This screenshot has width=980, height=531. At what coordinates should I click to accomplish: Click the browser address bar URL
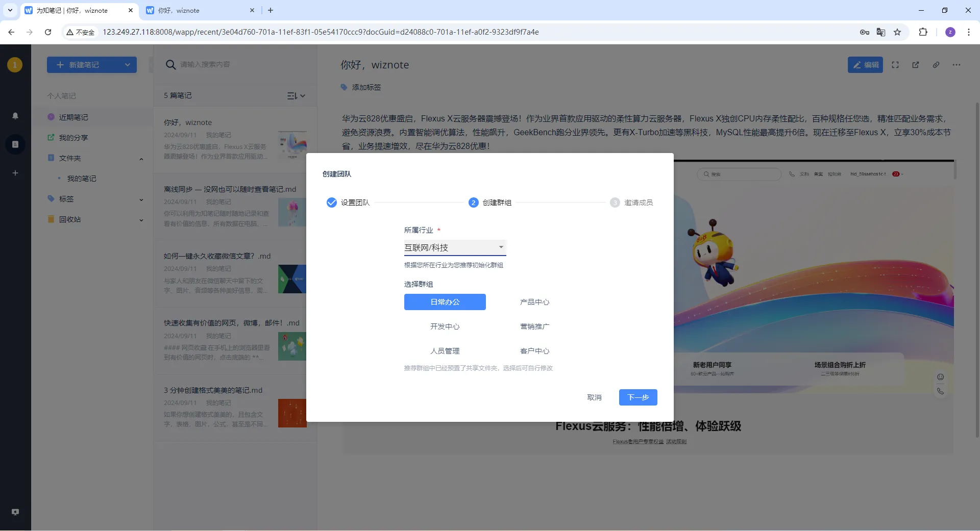321,32
